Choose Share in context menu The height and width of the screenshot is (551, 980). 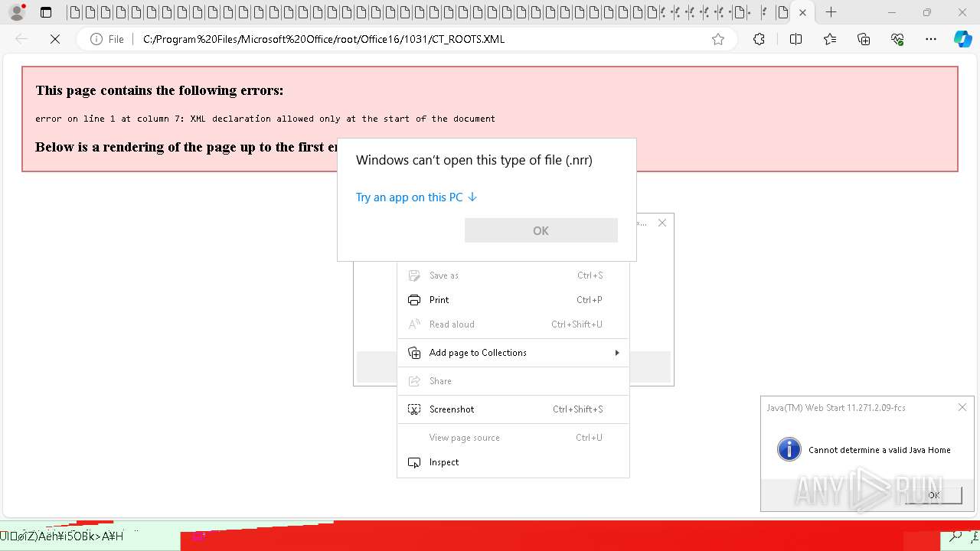(513, 381)
